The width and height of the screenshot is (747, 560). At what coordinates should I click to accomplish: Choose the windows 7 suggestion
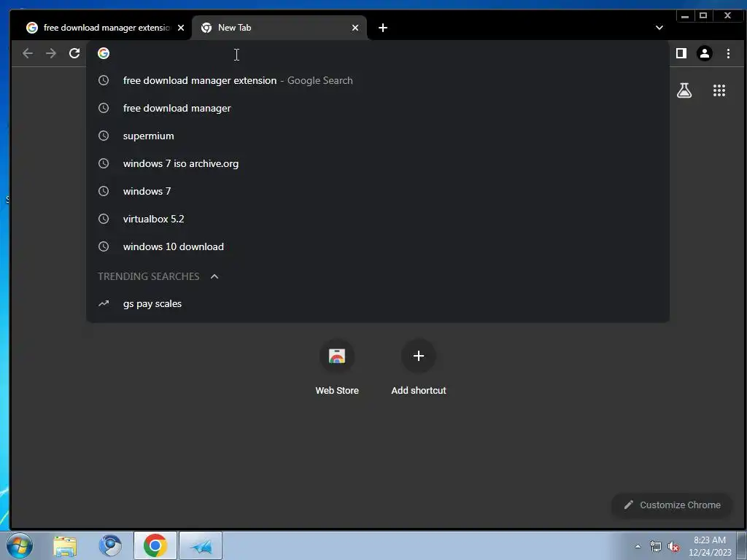click(x=378, y=191)
